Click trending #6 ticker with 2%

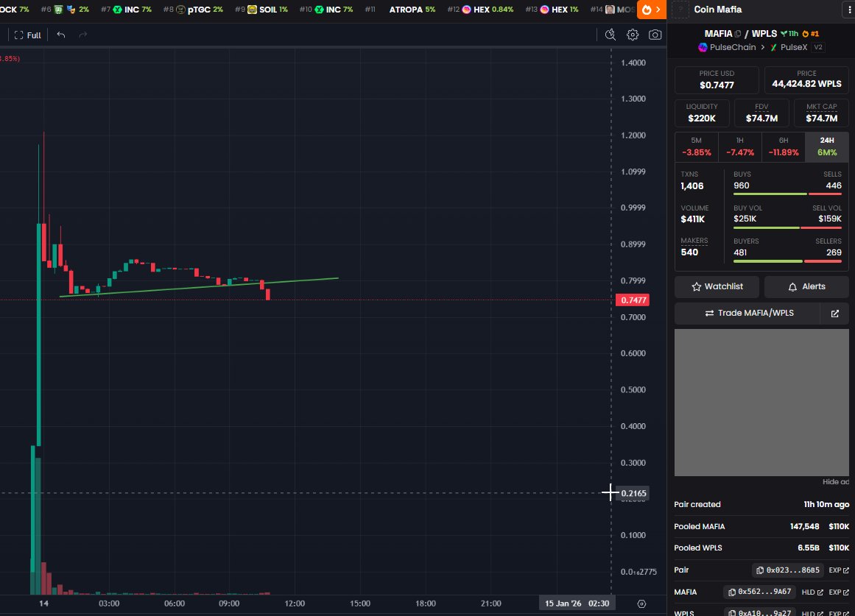65,10
